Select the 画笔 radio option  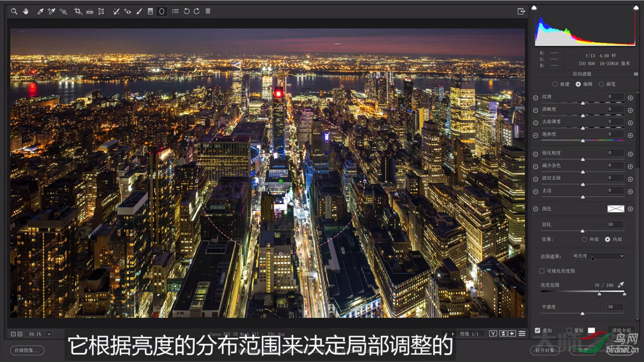click(x=601, y=84)
